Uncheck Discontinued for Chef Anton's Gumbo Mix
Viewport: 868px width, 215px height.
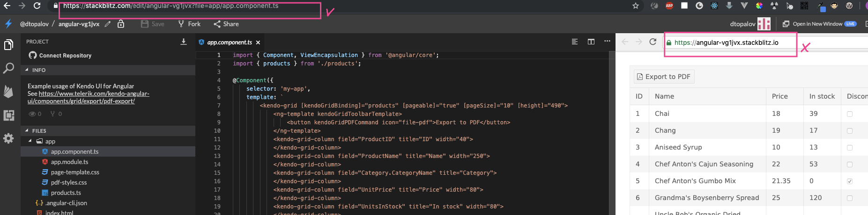coord(850,181)
